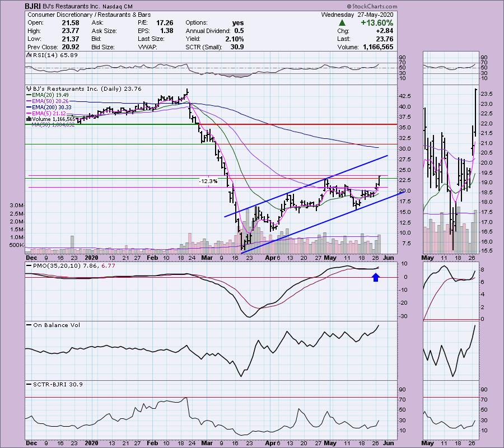
Task: Click the EMA(50) 20.26 legend entry
Action: coord(50,101)
